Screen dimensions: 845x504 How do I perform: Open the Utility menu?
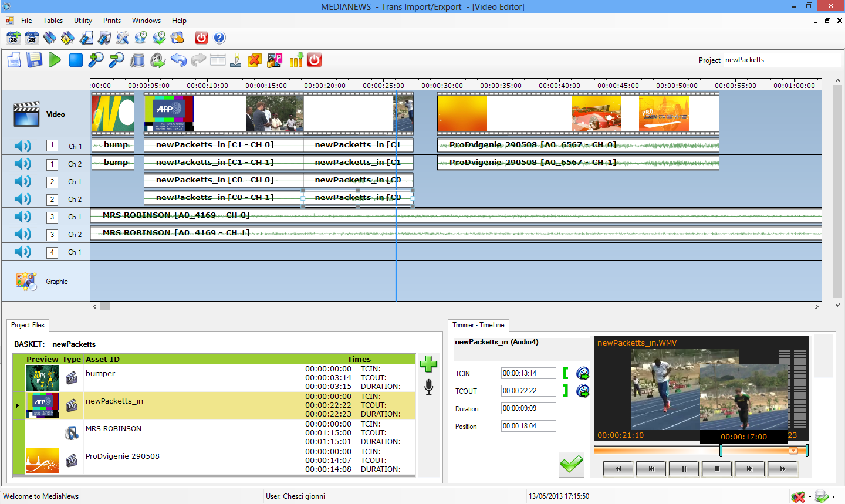pyautogui.click(x=82, y=20)
